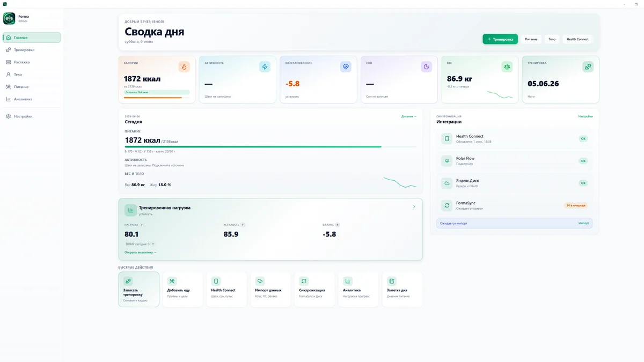Click the 85.9 Усталость value
Viewport: 644px width, 362px height.
coord(231,234)
